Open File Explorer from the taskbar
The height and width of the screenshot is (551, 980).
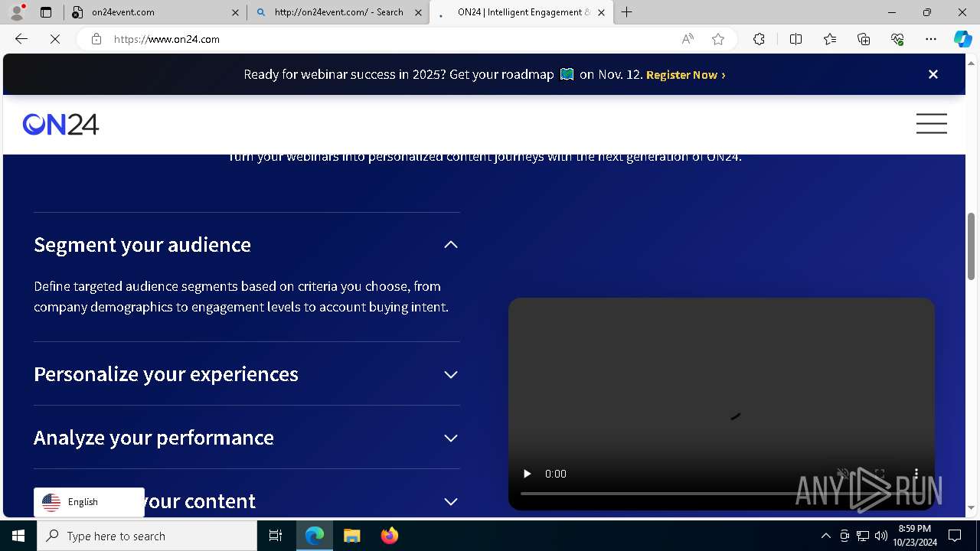(351, 536)
